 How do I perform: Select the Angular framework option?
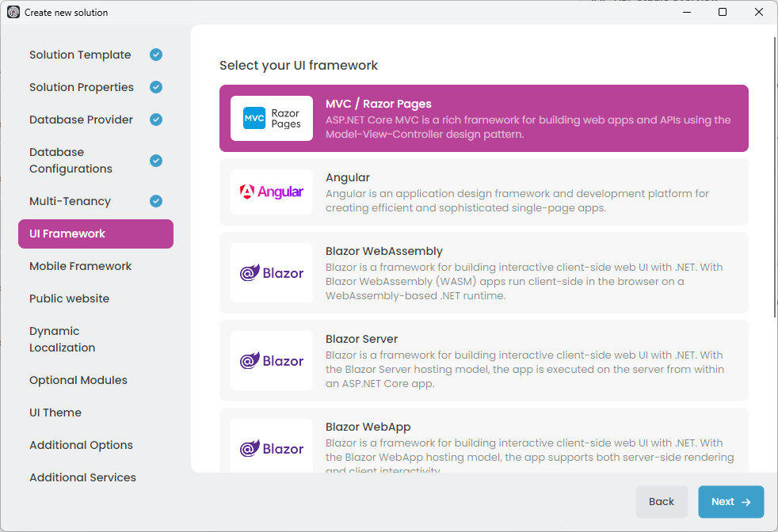484,192
